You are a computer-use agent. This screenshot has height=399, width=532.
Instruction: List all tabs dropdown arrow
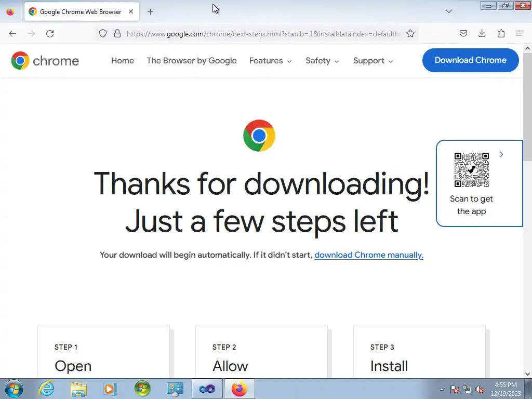449,11
